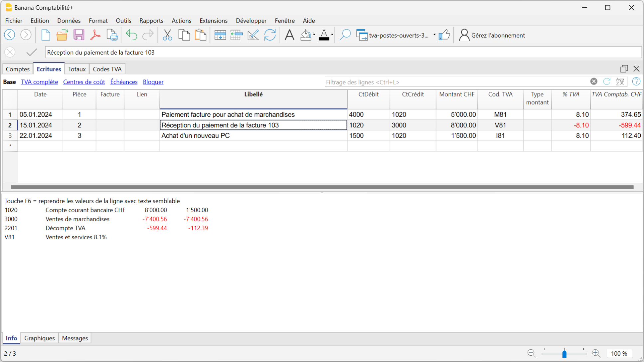Accept cell edit with the checkmark
This screenshot has width=644, height=362.
tap(32, 52)
